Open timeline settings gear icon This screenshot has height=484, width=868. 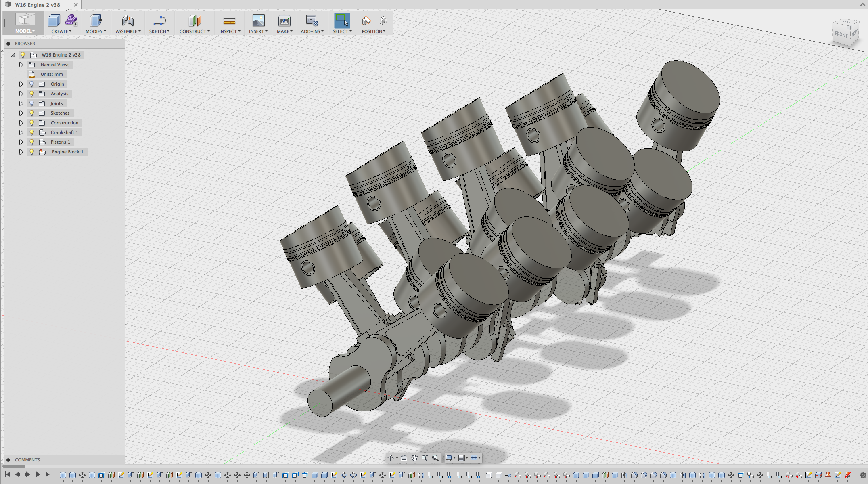[x=863, y=475]
